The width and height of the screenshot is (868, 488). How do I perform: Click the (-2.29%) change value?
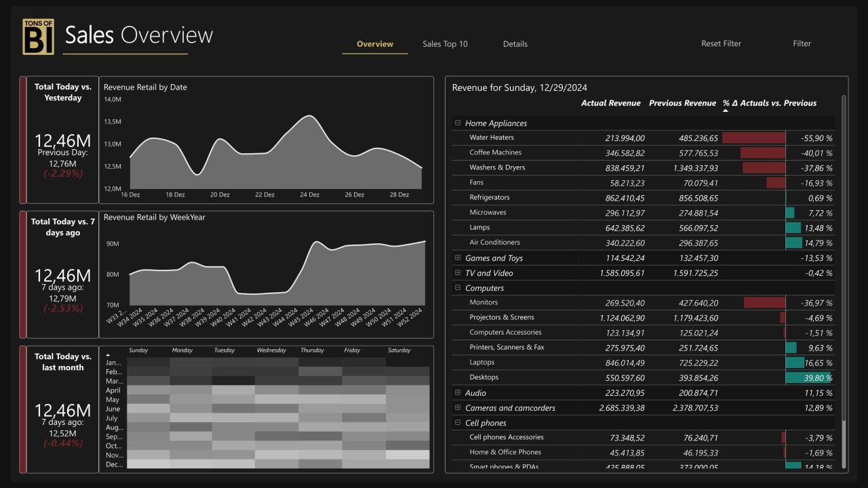click(63, 174)
